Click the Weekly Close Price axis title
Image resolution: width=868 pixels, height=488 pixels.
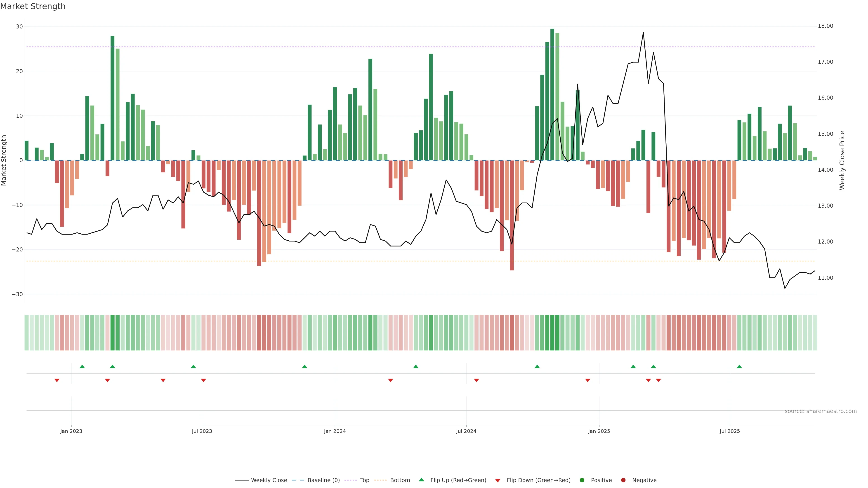tap(842, 160)
